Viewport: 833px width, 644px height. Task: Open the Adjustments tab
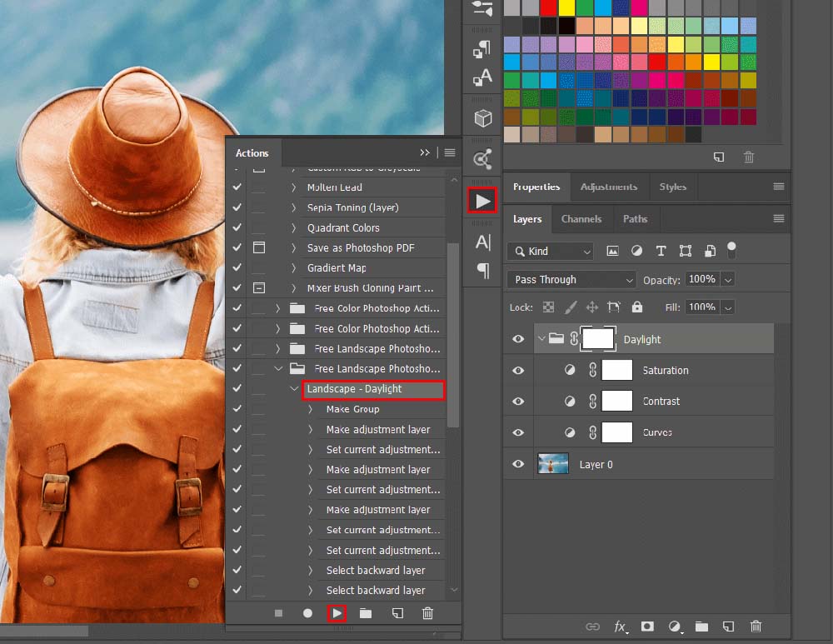click(x=608, y=187)
